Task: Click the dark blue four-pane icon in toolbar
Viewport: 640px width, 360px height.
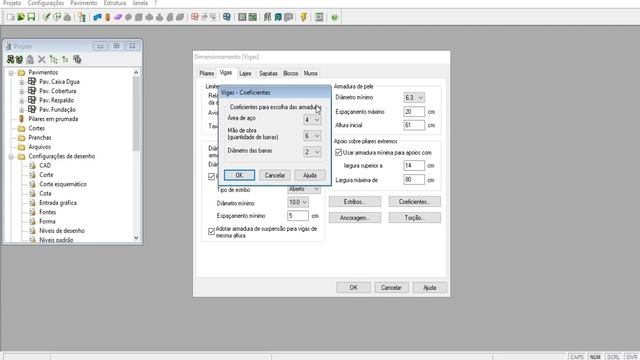Action: pyautogui.click(x=227, y=17)
